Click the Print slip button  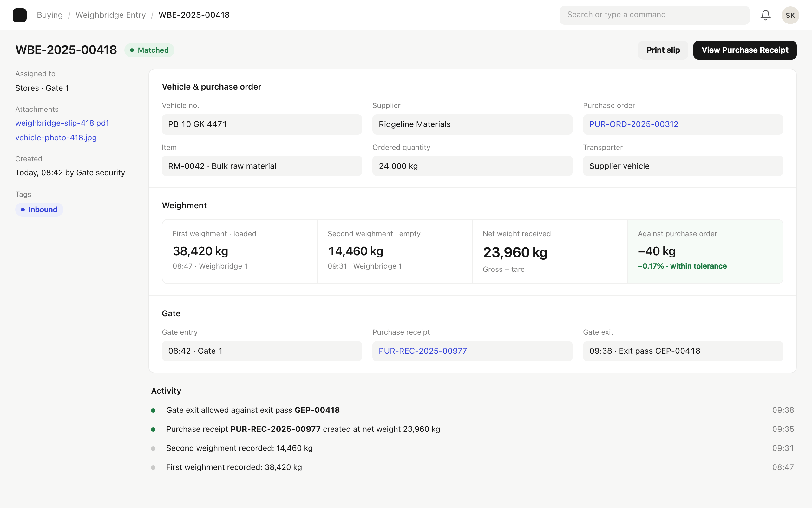(663, 50)
